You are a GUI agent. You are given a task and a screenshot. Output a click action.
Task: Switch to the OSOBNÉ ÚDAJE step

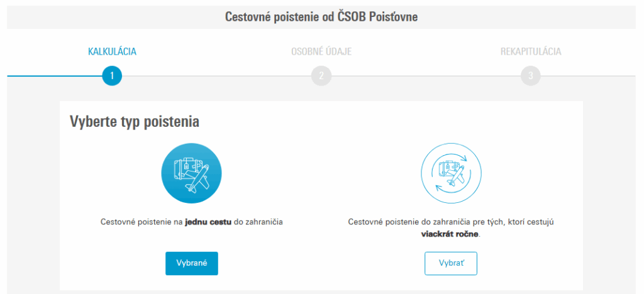(x=321, y=52)
